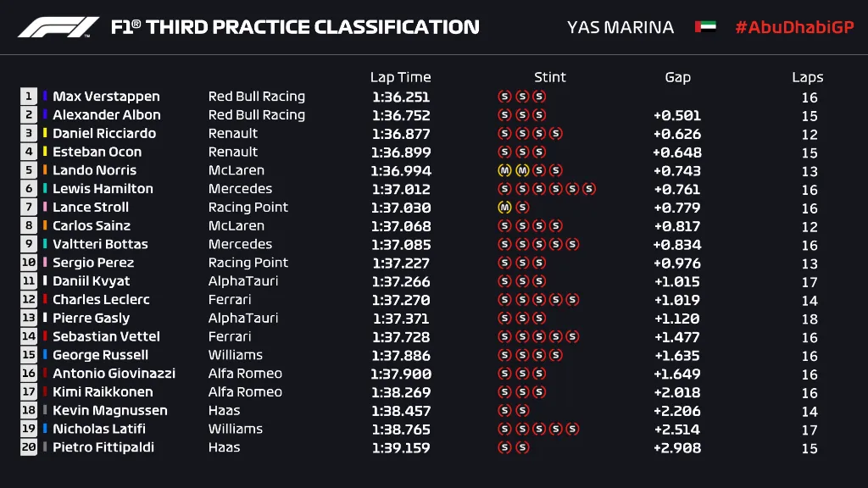Image resolution: width=868 pixels, height=488 pixels.
Task: Select the Laps column header
Action: (x=808, y=77)
